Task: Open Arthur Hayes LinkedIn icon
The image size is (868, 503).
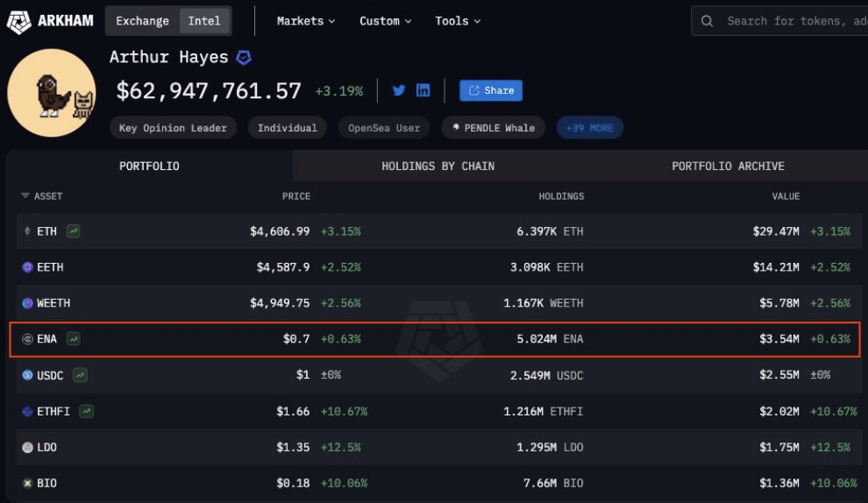Action: click(x=423, y=90)
